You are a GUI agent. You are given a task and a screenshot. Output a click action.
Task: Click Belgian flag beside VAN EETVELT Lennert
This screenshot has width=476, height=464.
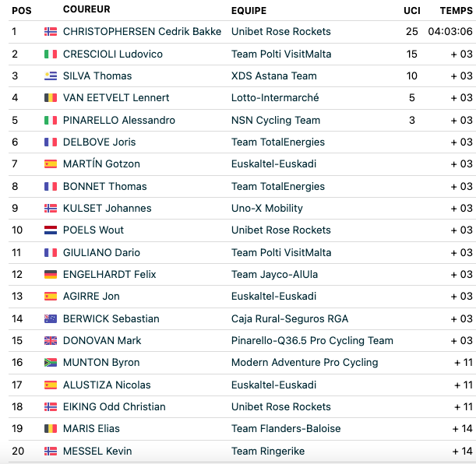coord(51,97)
